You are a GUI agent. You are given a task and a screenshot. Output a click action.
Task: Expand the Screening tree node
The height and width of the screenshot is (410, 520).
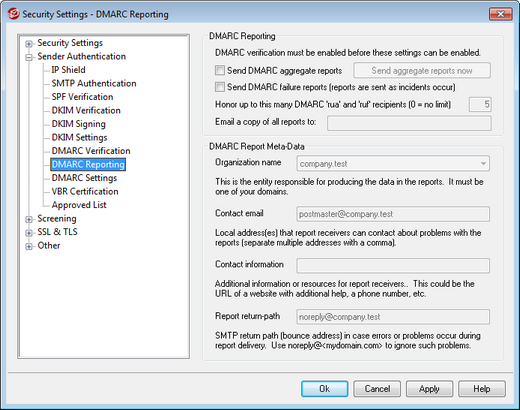tap(29, 219)
